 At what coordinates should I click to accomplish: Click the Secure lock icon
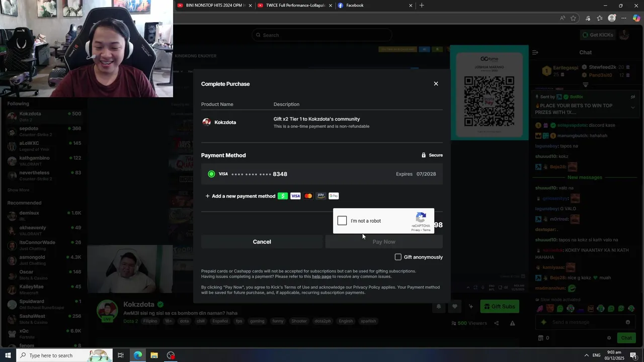coord(424,155)
